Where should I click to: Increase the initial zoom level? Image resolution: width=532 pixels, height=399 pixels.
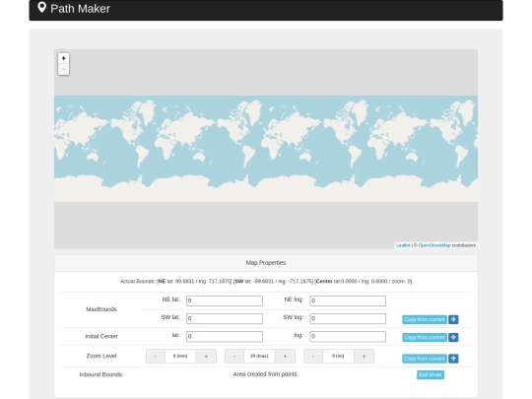click(365, 357)
